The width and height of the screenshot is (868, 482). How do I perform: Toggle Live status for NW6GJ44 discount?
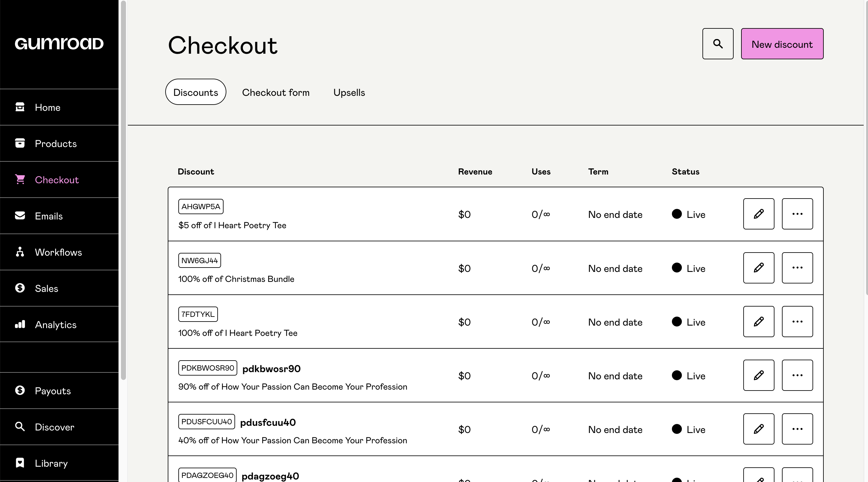tap(675, 268)
